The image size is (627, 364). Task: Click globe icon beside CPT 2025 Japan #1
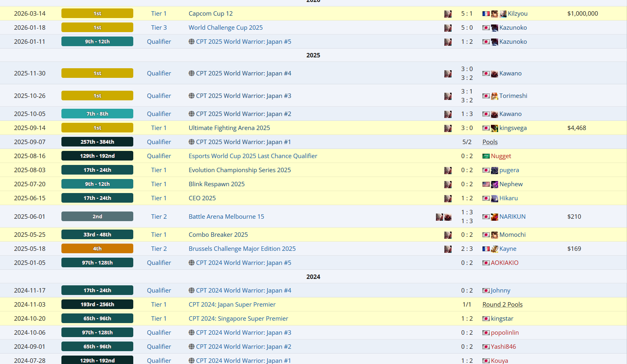point(191,142)
